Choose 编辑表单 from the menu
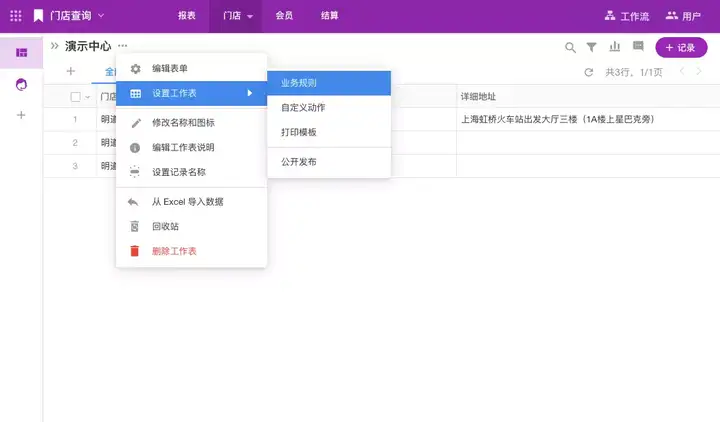Viewport: 720px width, 422px height. click(x=191, y=68)
